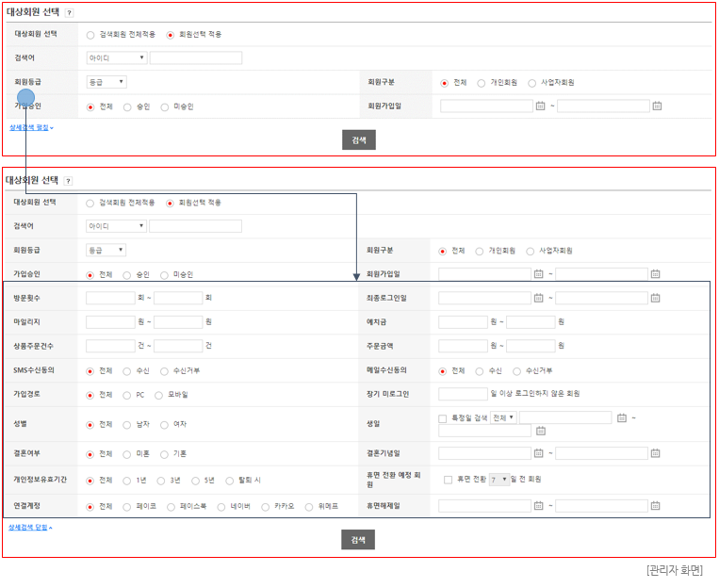This screenshot has width=719, height=588.
Task: Click 결혼기념일 start date field
Action: [x=484, y=453]
